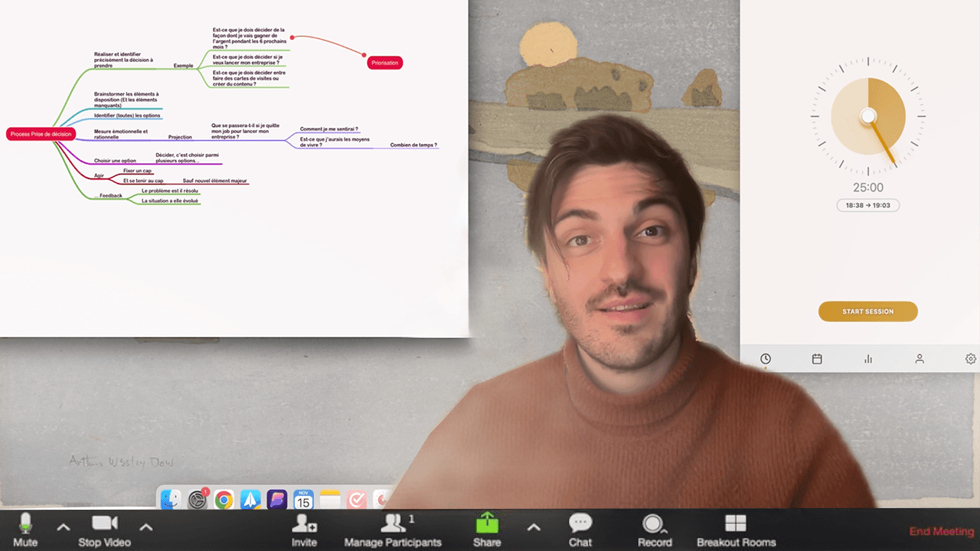
Task: Select the Process Prise de décision root node
Action: (x=41, y=134)
